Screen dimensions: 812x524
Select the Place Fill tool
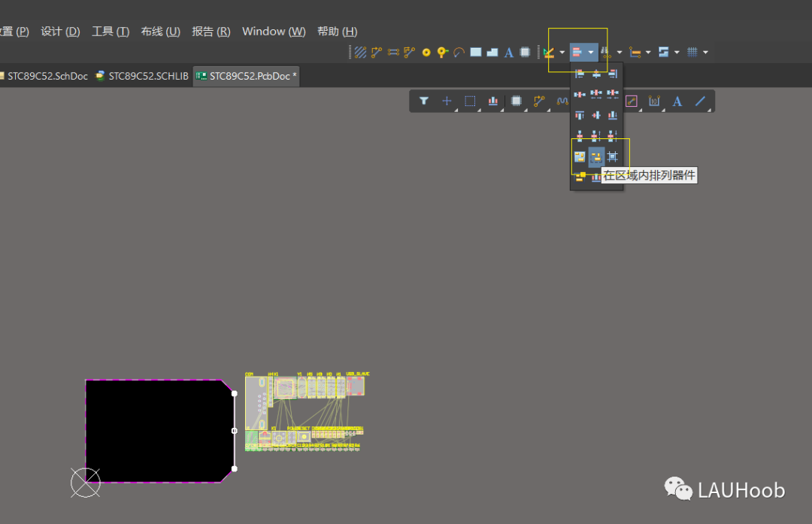tap(475, 51)
